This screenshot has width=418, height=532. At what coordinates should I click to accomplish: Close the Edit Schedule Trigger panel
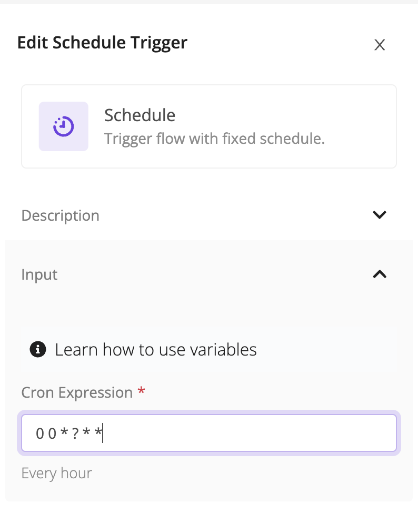[380, 45]
